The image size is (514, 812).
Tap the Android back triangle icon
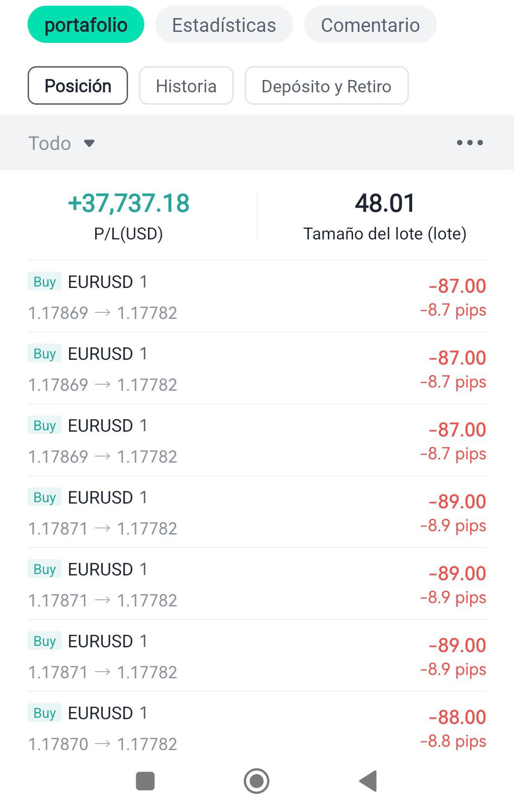[x=368, y=781]
